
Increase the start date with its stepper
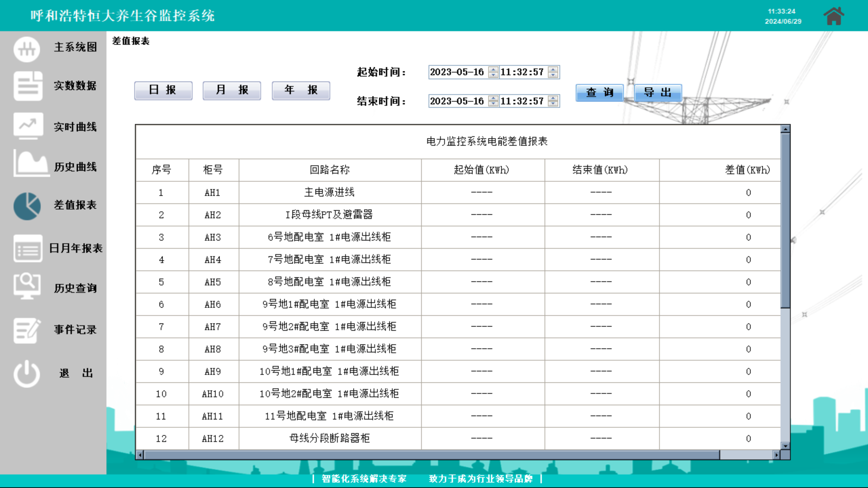click(493, 69)
